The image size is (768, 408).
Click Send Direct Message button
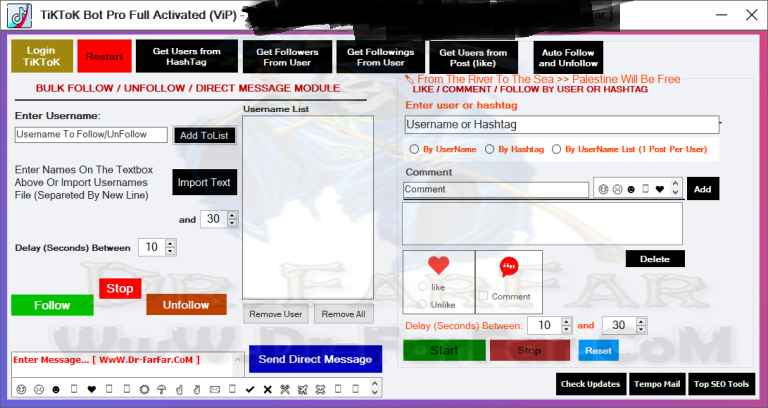pyautogui.click(x=315, y=359)
